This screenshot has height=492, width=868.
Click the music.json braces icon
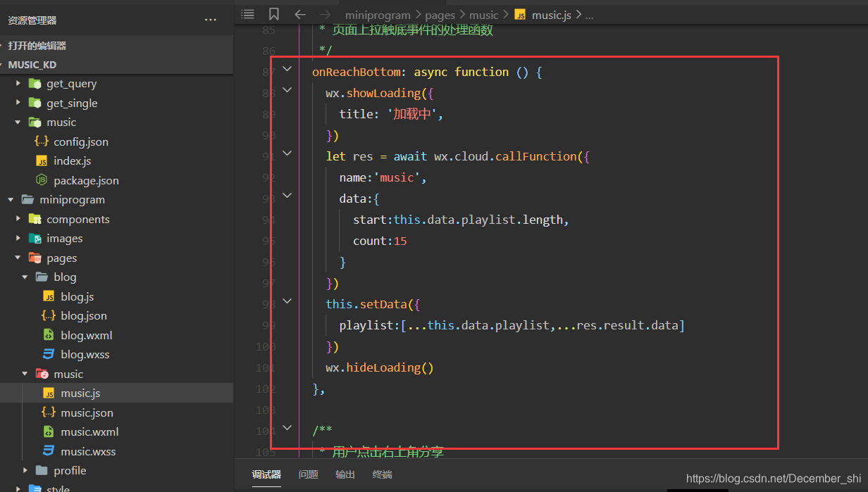[x=49, y=412]
